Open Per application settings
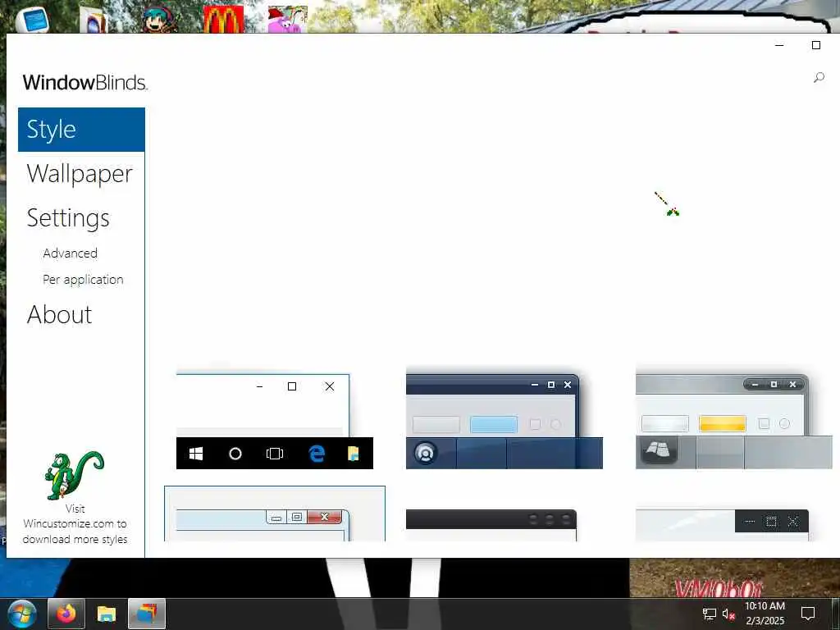 click(x=83, y=280)
